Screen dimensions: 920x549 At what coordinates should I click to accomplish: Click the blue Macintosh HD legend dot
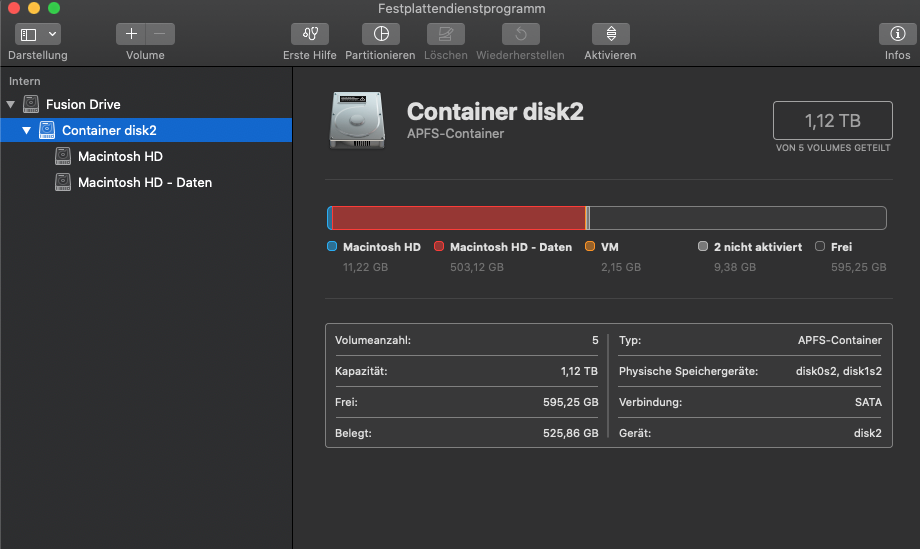[x=332, y=247]
